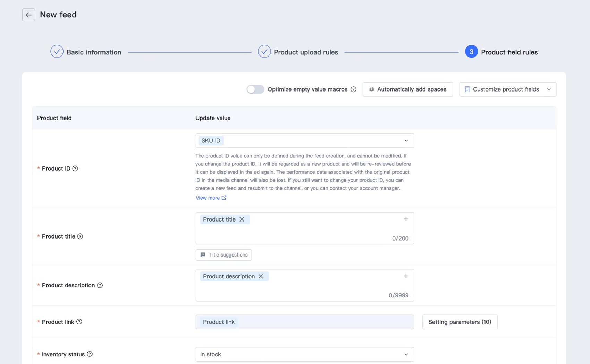Click the Automatically add spaces button

[407, 89]
